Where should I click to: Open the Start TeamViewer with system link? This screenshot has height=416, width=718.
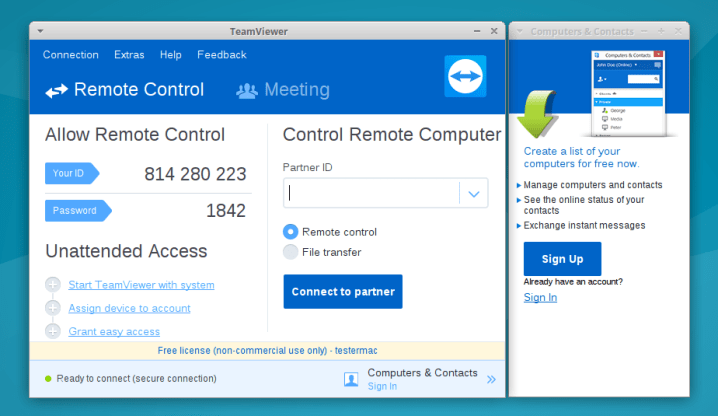point(141,285)
